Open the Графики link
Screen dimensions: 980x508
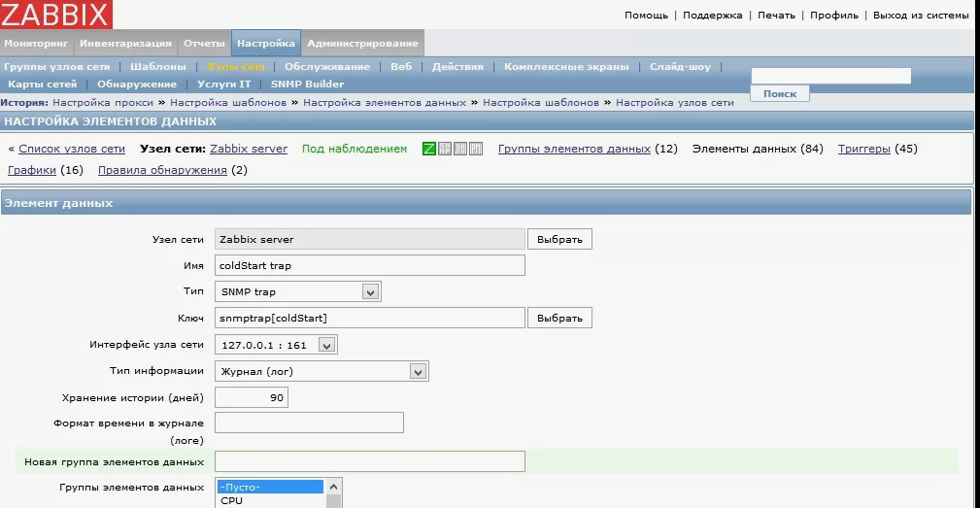click(x=32, y=170)
